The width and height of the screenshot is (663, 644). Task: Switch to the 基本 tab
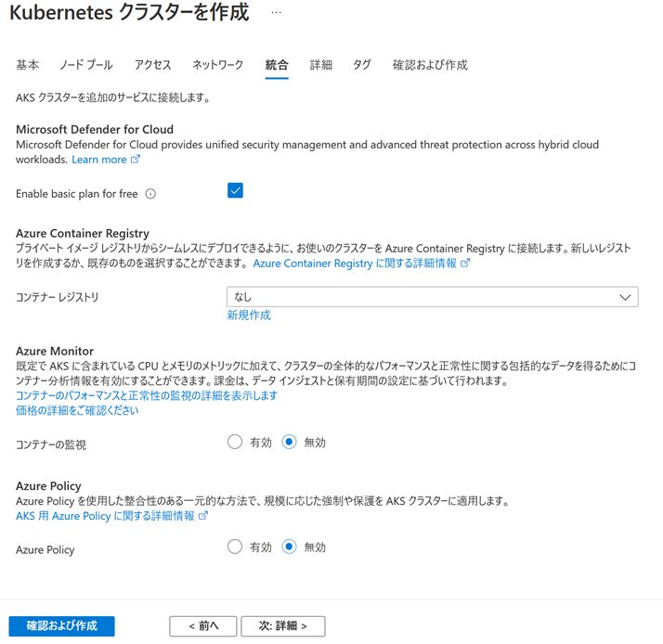point(28,65)
